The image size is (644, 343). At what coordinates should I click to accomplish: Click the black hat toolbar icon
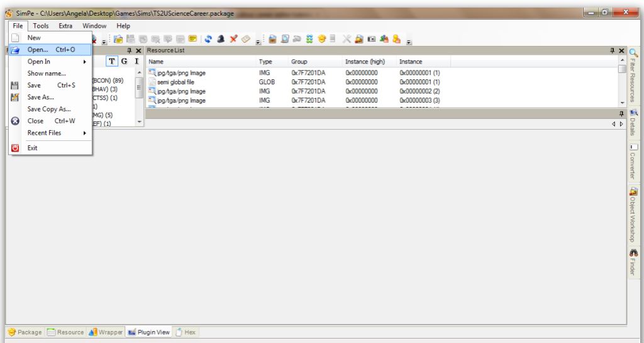coord(221,39)
